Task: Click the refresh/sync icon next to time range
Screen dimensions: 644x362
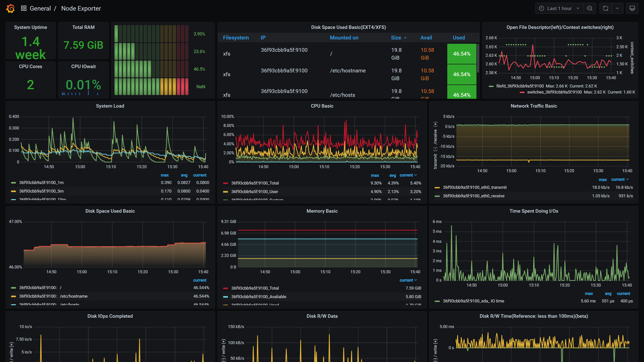Action: pyautogui.click(x=606, y=8)
